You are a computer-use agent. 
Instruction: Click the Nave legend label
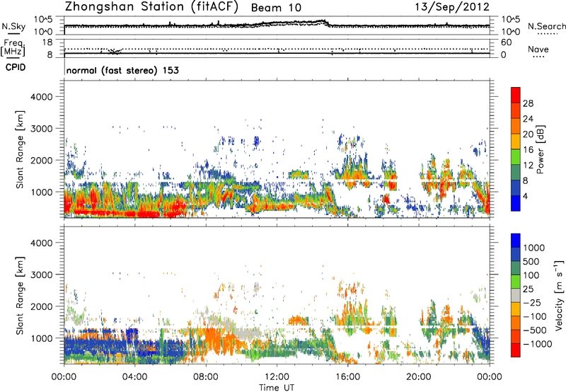coord(538,50)
